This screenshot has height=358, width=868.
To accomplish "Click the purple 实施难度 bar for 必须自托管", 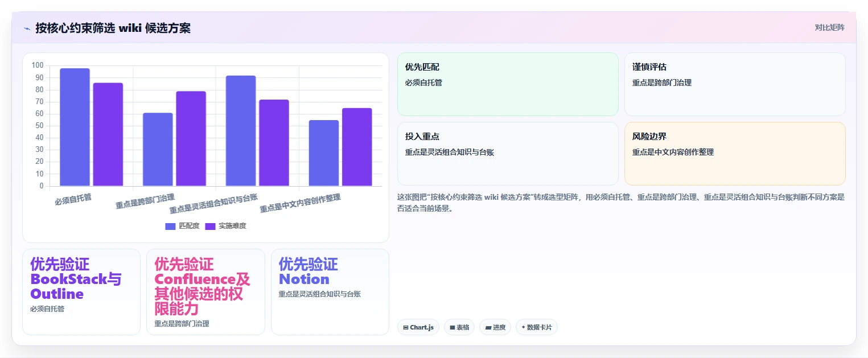I will (x=108, y=134).
